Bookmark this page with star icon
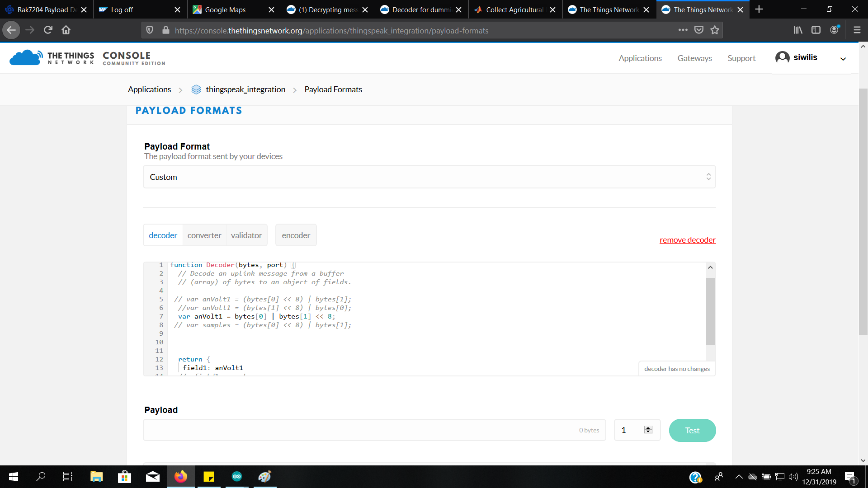The image size is (868, 488). pos(715,30)
